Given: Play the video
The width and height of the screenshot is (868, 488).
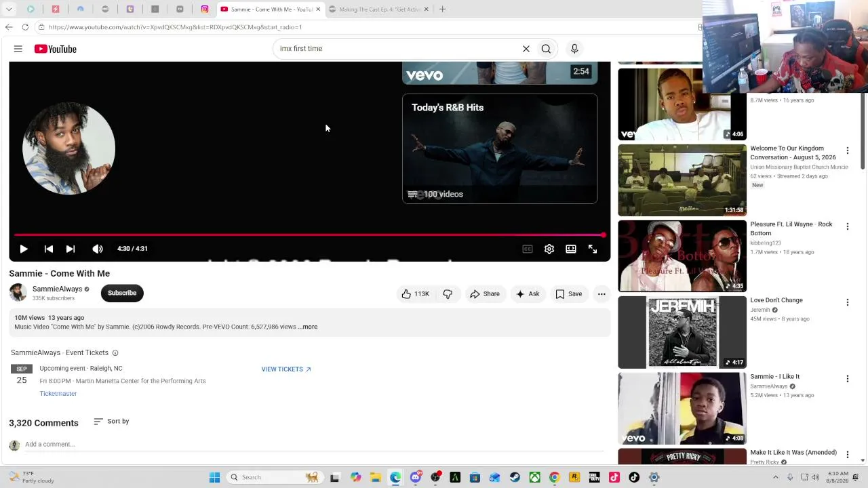Looking at the screenshot, I should coord(24,249).
